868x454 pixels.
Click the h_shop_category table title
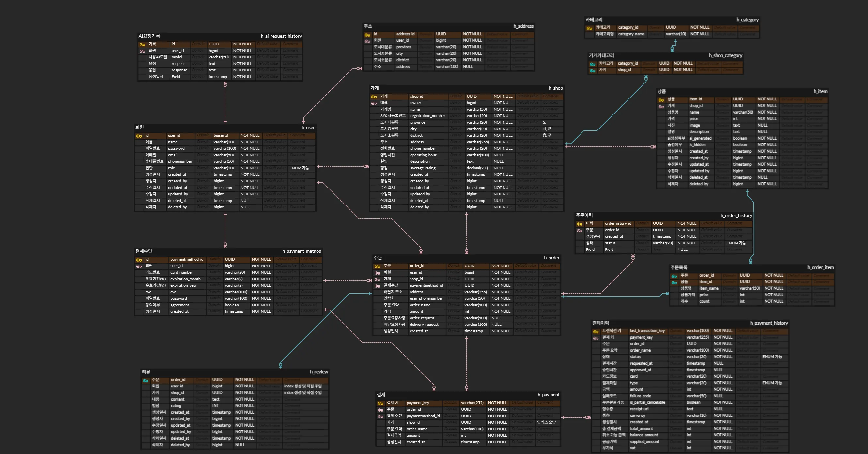click(725, 55)
